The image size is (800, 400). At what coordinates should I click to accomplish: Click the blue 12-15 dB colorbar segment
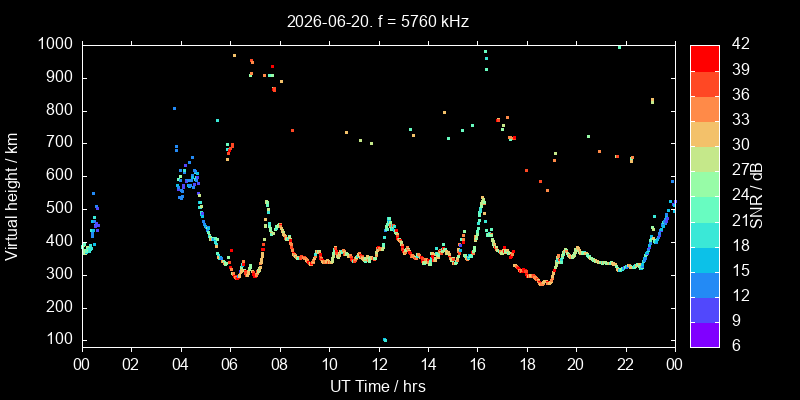pyautogui.click(x=705, y=284)
